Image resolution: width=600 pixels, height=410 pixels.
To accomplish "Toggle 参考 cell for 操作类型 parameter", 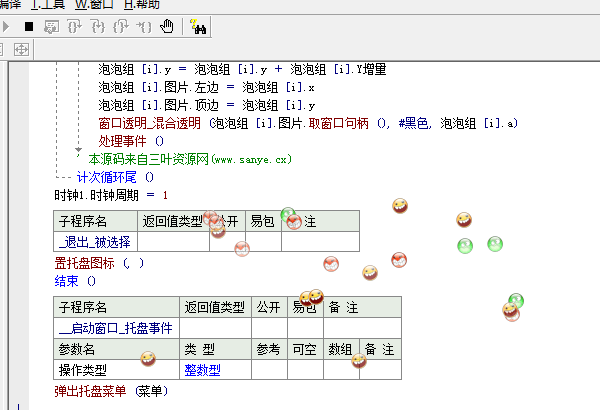I will tap(268, 370).
